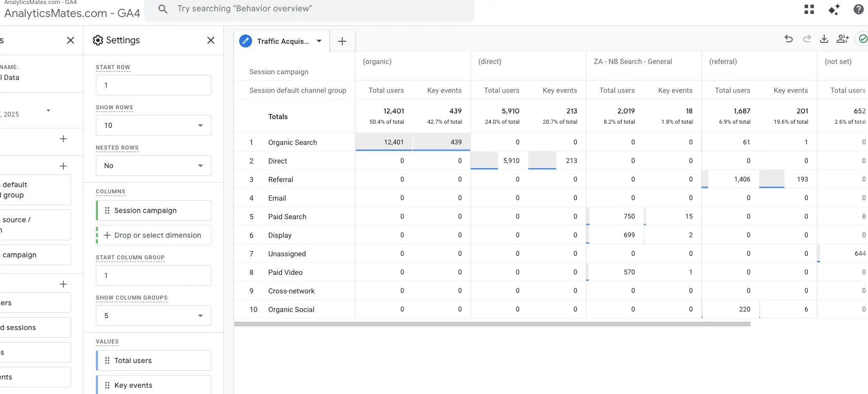Click the Direct row label
The image size is (868, 394).
pyautogui.click(x=277, y=161)
